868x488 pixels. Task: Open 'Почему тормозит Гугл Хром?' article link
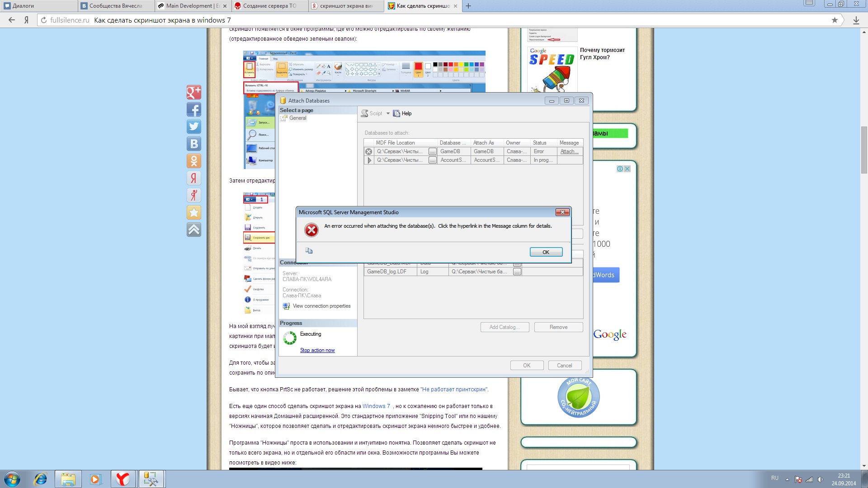[x=602, y=53]
